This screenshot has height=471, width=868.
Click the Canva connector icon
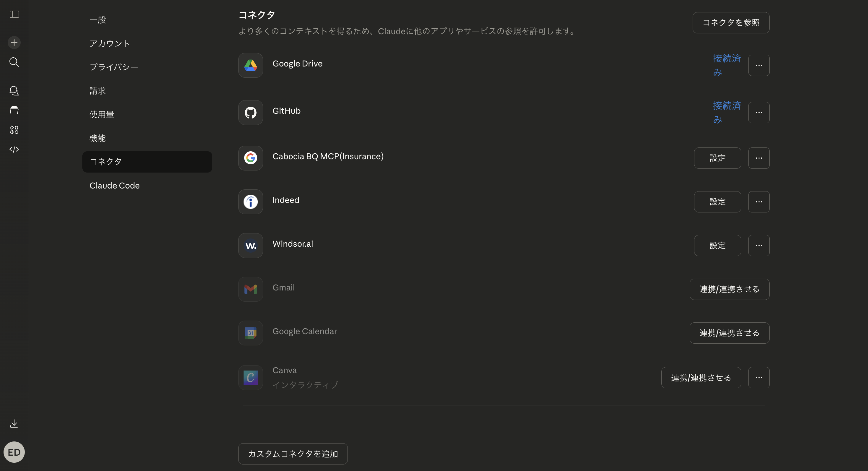(x=250, y=377)
